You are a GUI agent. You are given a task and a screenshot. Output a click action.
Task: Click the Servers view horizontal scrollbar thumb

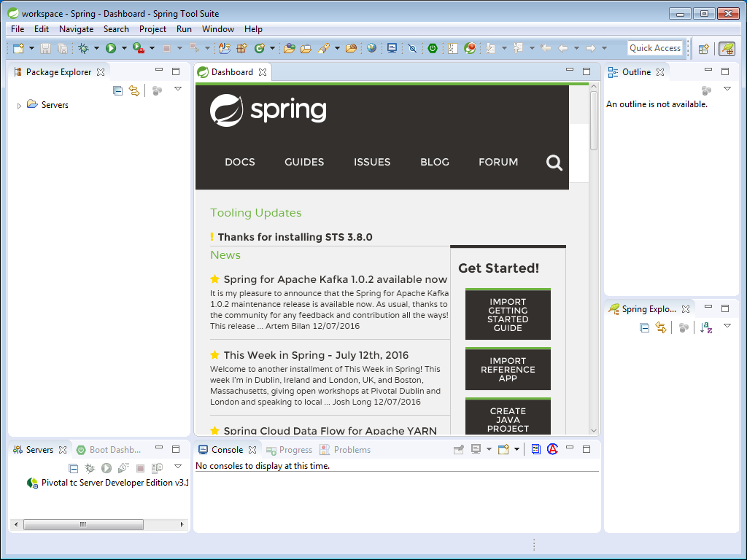[x=83, y=525]
